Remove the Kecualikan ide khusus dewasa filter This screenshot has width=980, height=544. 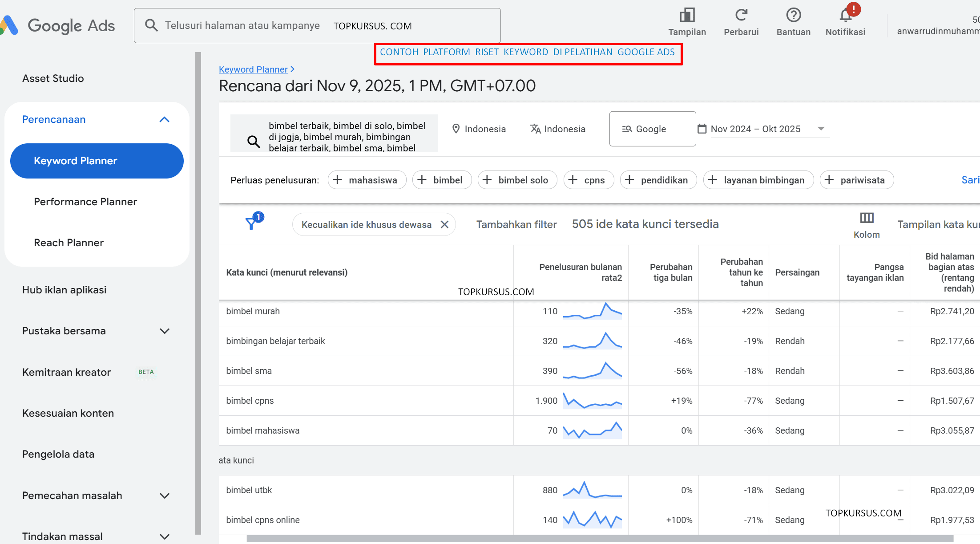pos(444,225)
